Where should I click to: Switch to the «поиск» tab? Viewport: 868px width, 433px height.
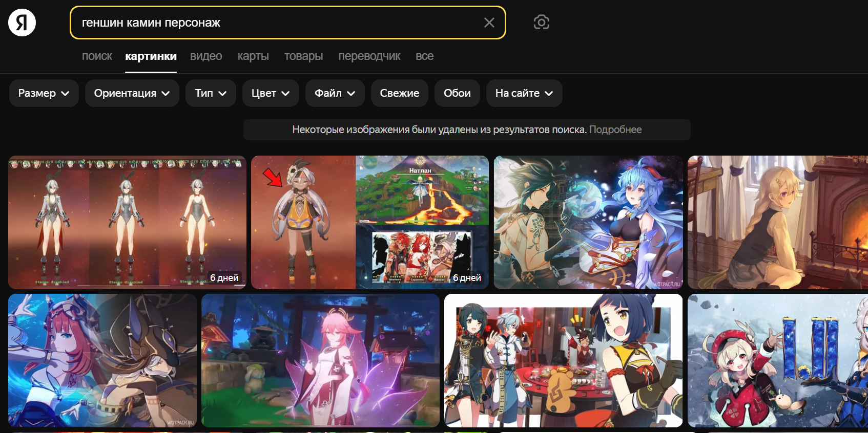[97, 56]
